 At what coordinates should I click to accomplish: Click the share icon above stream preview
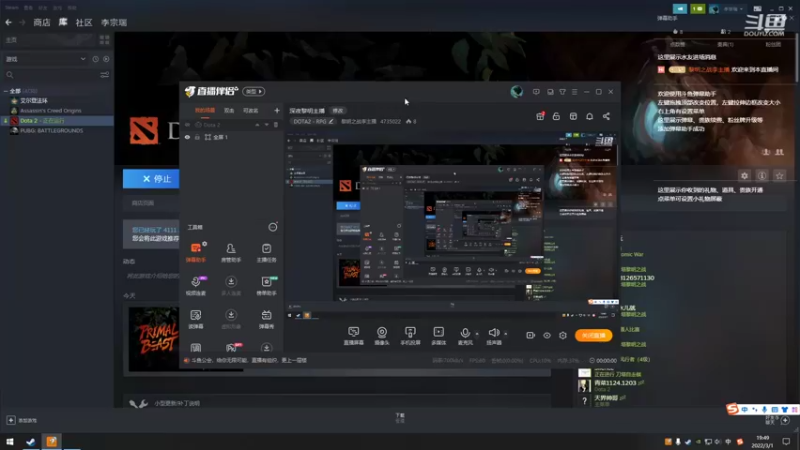click(x=606, y=116)
